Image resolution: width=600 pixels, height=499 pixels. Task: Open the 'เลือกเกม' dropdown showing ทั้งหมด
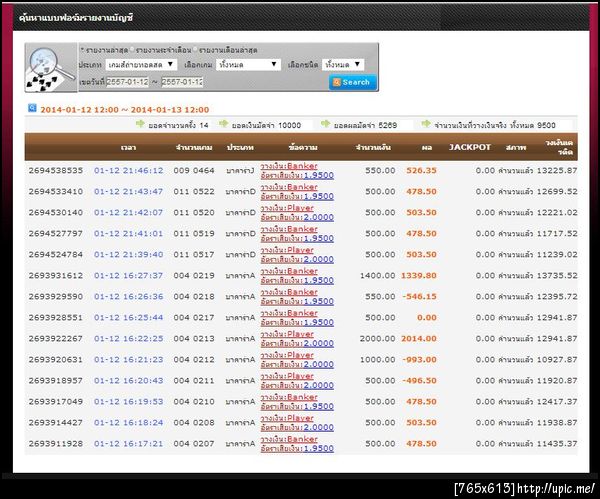[x=248, y=64]
